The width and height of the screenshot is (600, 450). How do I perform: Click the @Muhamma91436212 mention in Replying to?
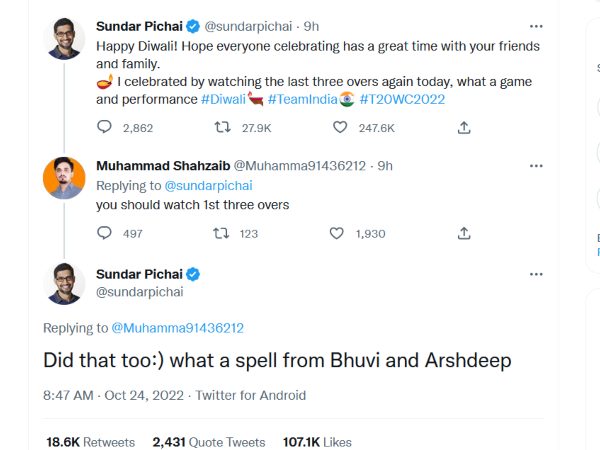click(177, 327)
